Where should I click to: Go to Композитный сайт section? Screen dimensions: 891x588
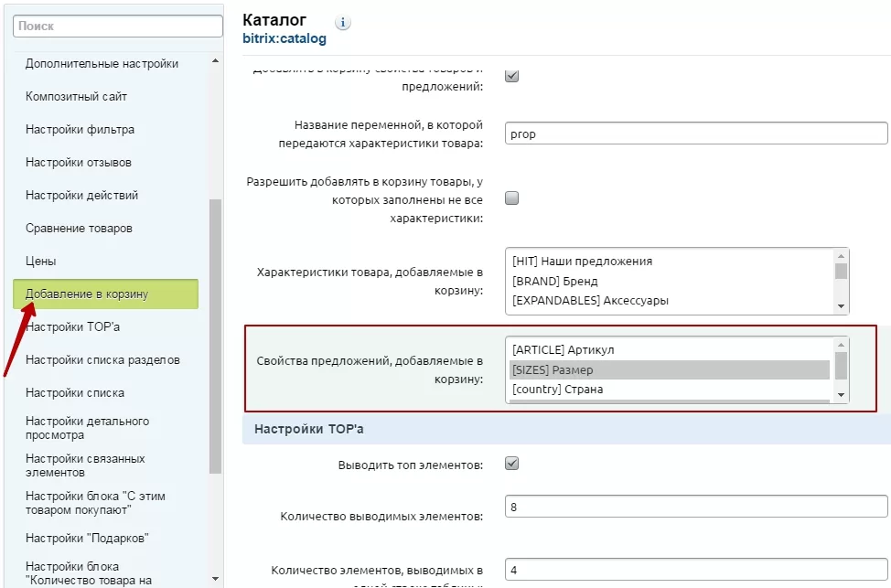point(76,97)
